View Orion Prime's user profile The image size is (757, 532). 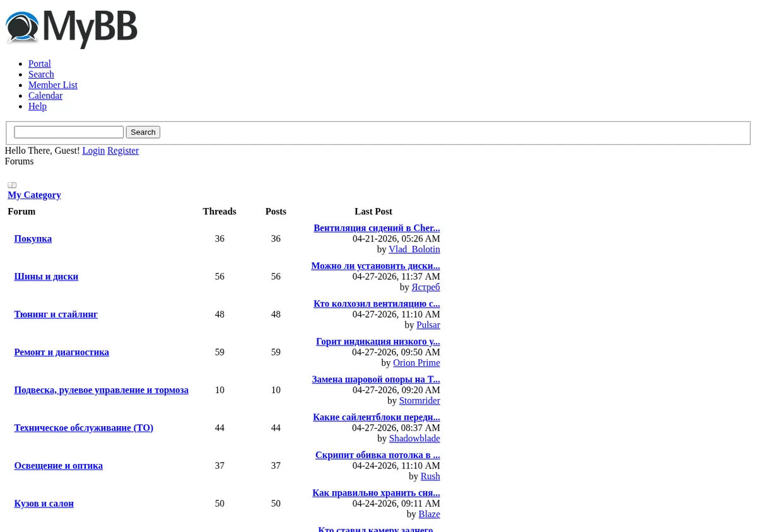(416, 363)
